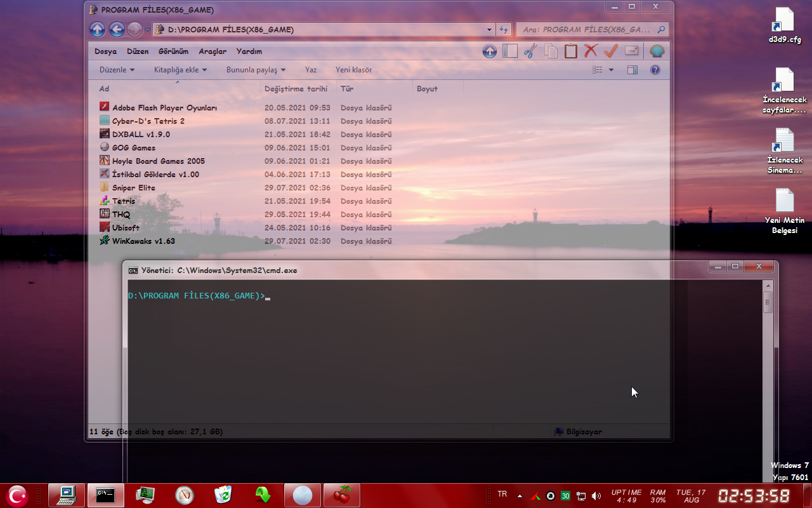Image resolution: width=812 pixels, height=508 pixels.
Task: Toggle the navigation pane toolbar icon
Action: pos(510,51)
